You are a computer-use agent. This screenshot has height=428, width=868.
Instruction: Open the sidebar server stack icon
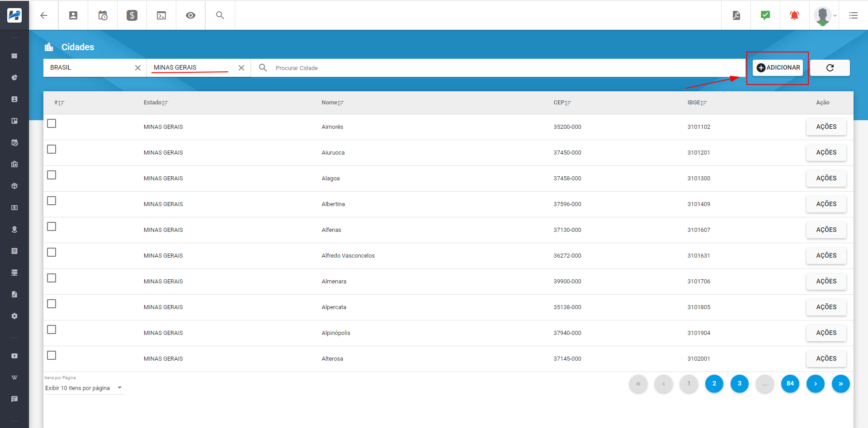[x=14, y=273]
